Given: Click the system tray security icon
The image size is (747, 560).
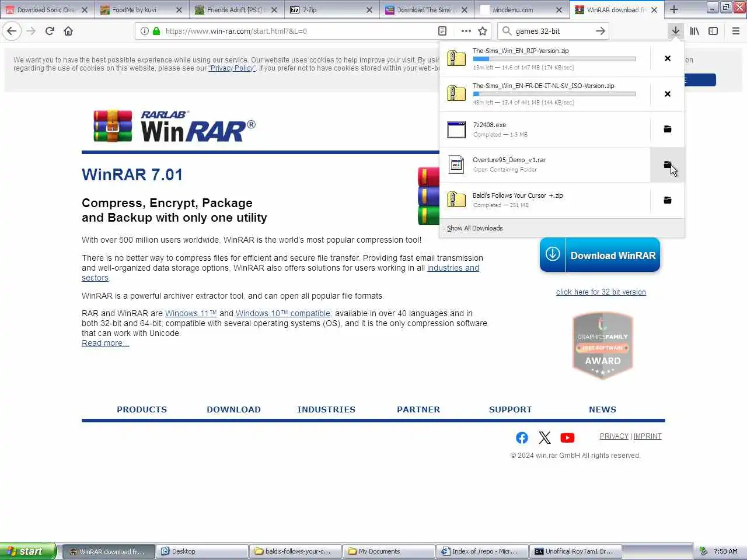Looking at the screenshot, I should click(703, 551).
